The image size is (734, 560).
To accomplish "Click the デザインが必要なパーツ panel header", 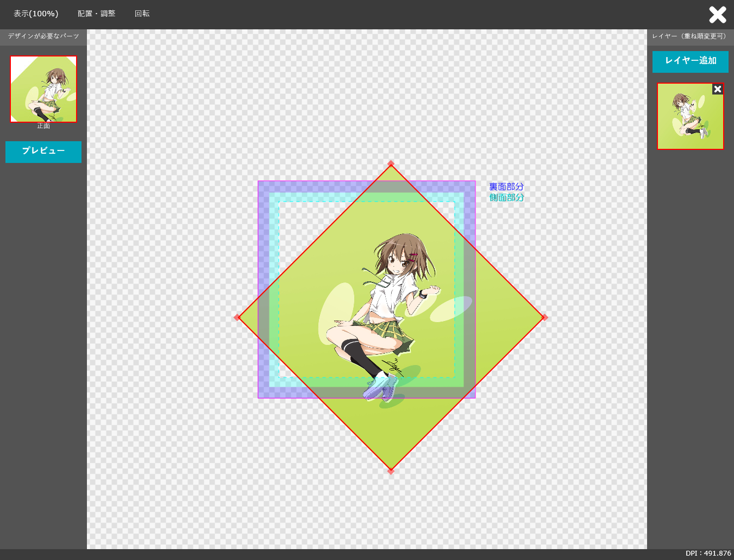I will [x=43, y=36].
